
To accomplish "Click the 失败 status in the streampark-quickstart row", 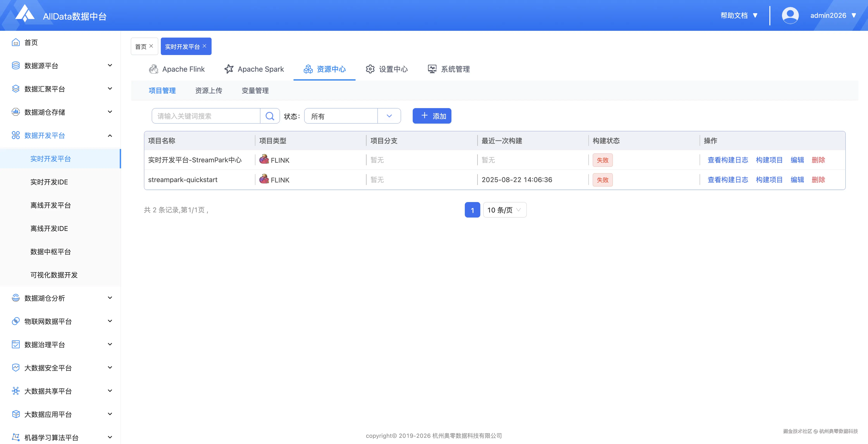I will [603, 180].
